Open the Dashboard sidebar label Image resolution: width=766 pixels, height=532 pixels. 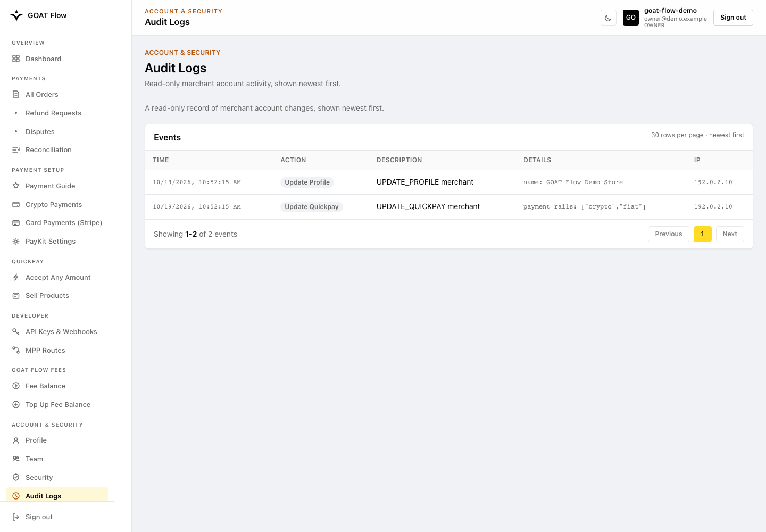pyautogui.click(x=43, y=59)
